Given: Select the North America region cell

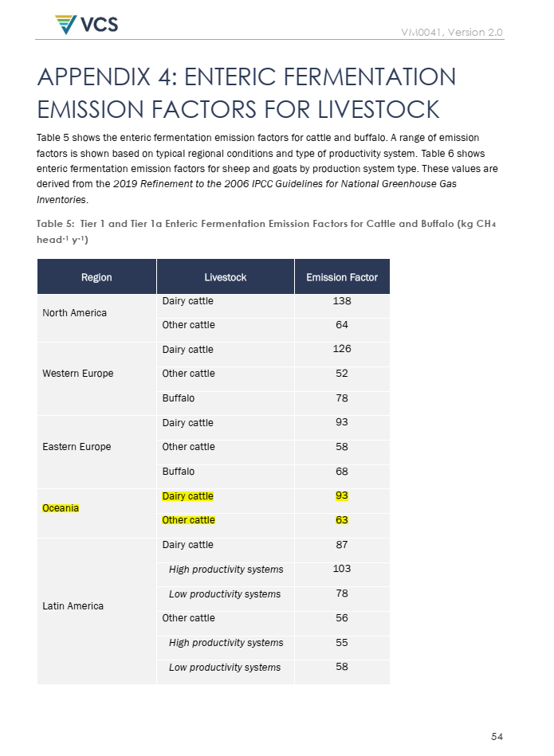Looking at the screenshot, I should click(74, 313).
